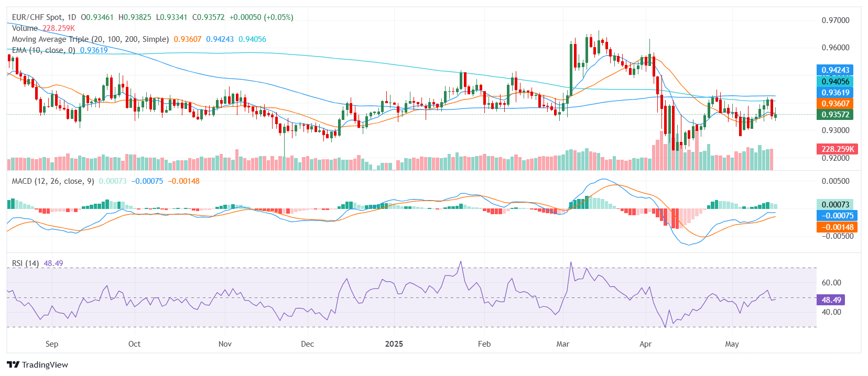The image size is (868, 376).
Task: Click the TradingView logo icon
Action: 13,365
